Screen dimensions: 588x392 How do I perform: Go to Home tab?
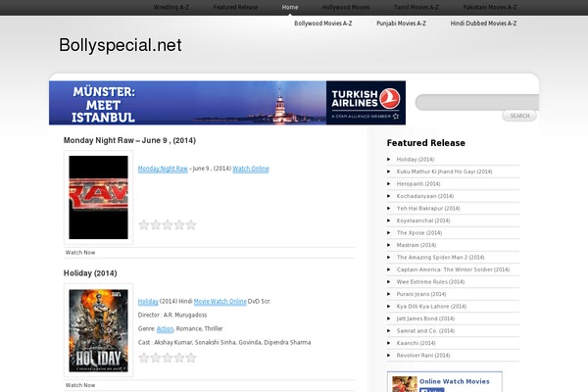[290, 7]
